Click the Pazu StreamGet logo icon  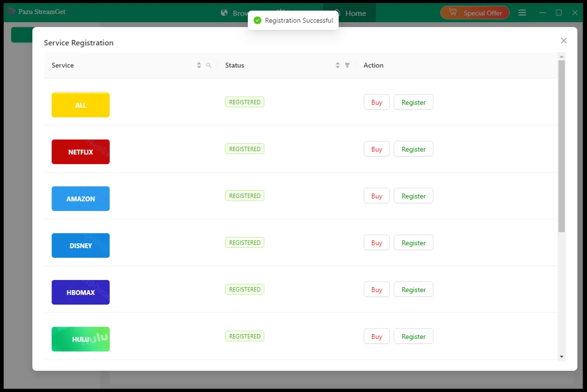(x=11, y=12)
